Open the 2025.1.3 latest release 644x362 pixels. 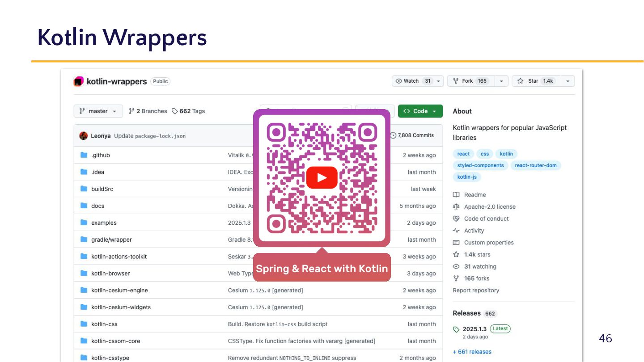475,329
